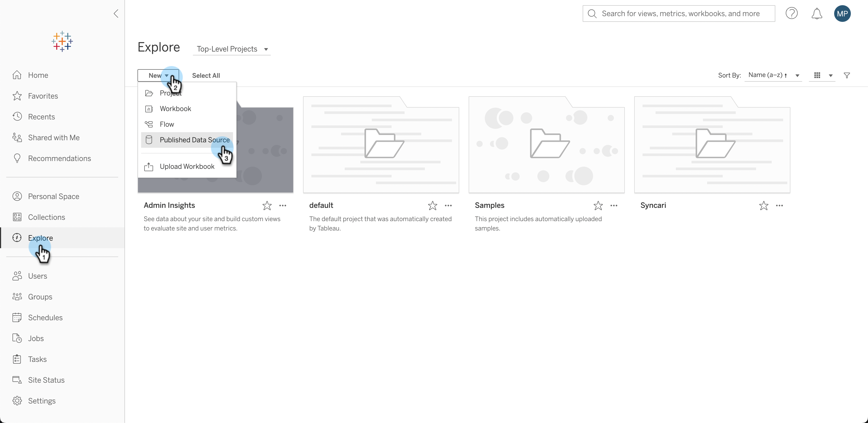Favorite the default project with the star
Viewport: 868px width, 423px height.
click(x=433, y=206)
